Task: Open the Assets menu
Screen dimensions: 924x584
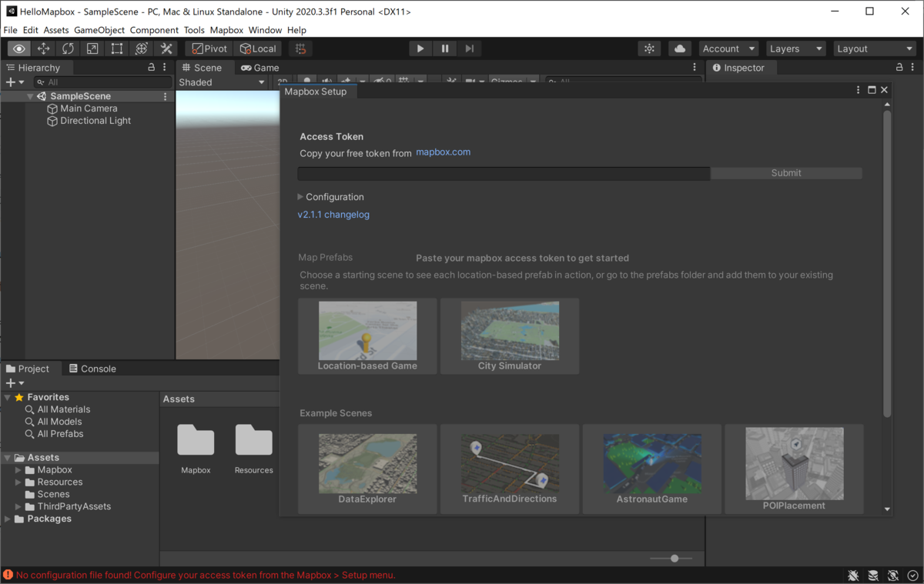Action: tap(56, 30)
